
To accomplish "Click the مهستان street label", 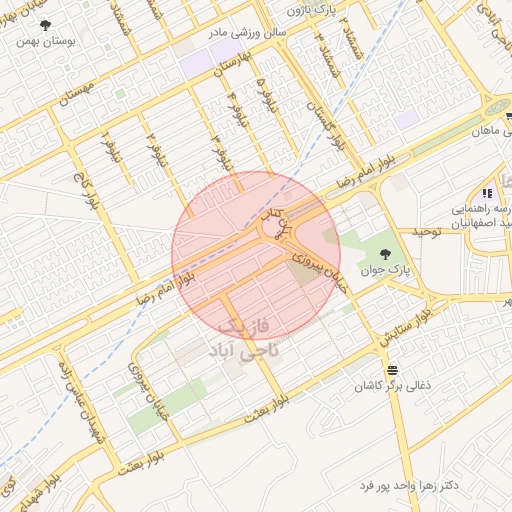I will 77,94.
